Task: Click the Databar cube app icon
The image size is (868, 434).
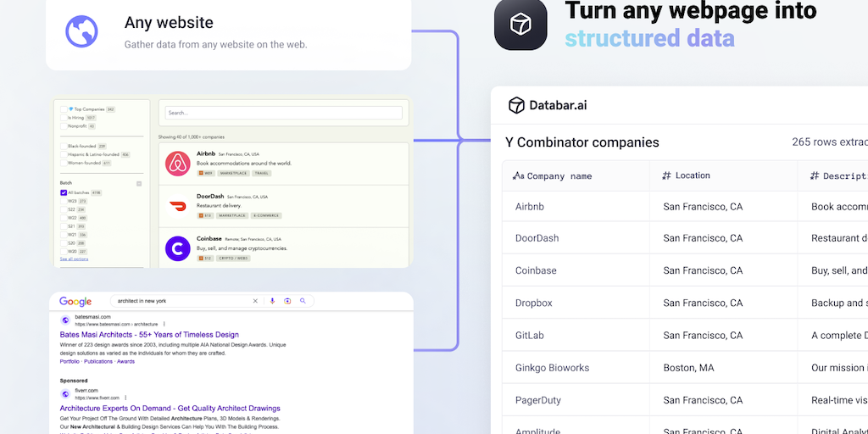Action: click(520, 25)
